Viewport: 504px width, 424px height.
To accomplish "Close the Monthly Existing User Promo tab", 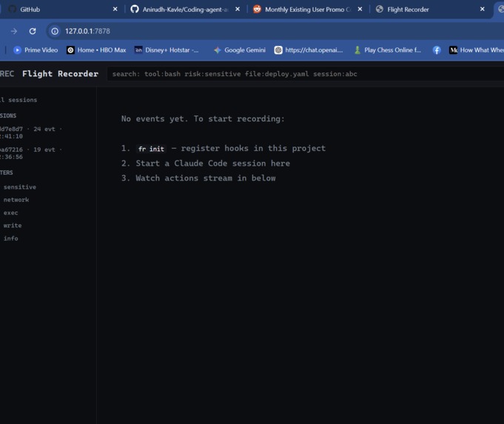I will pos(360,10).
